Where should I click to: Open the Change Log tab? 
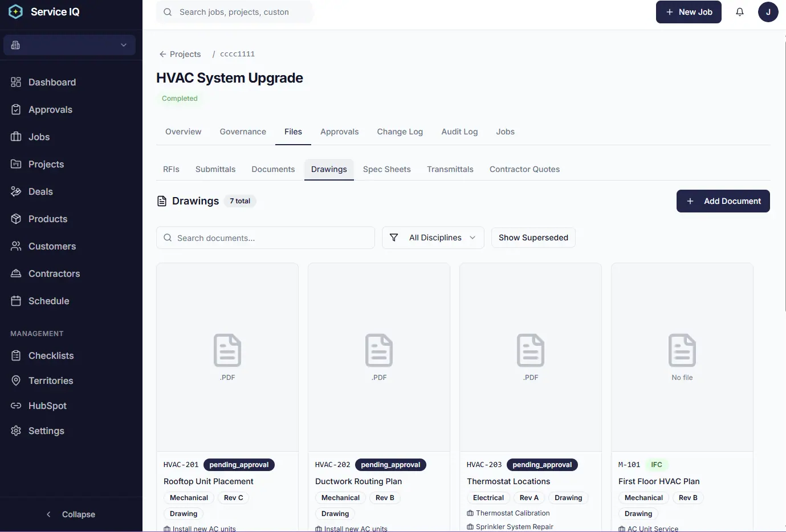[x=400, y=132]
